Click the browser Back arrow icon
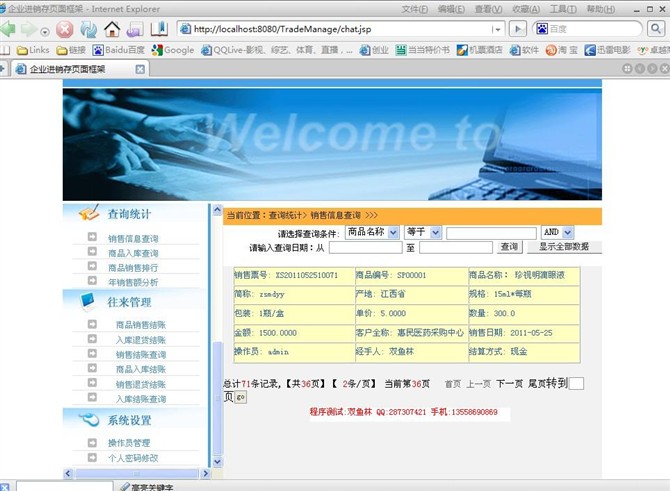Viewport: 670px width, 491px height. [x=7, y=29]
